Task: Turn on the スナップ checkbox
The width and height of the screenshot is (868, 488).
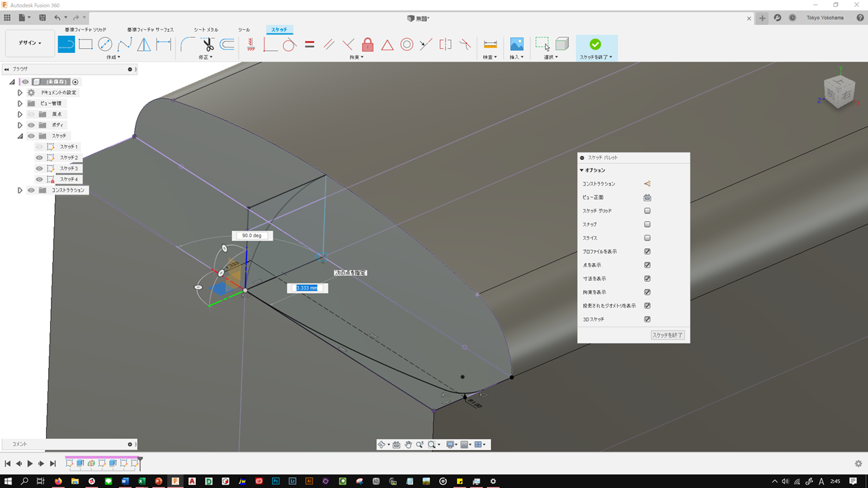Action: 647,224
